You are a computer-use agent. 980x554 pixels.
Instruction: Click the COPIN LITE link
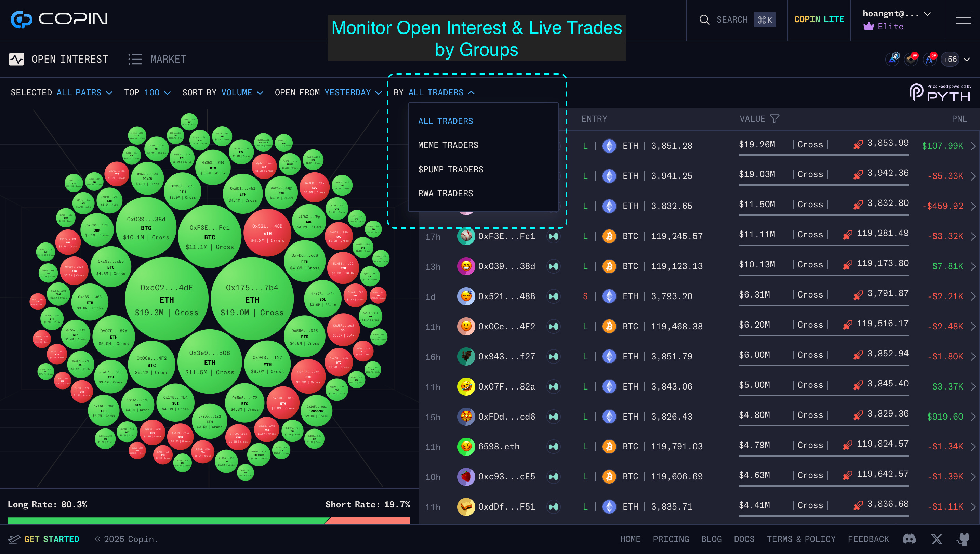point(819,19)
